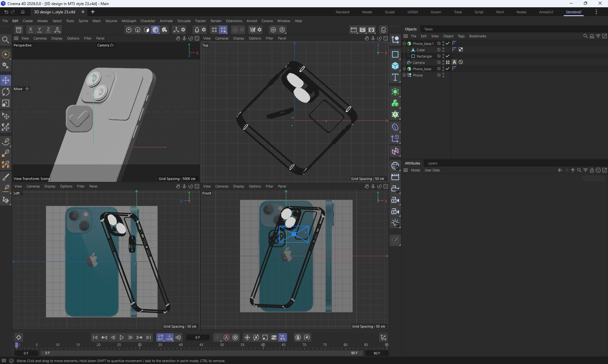Switch to the Takes tab

coord(428,29)
